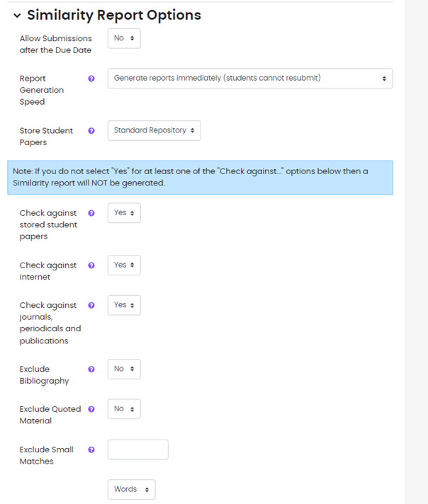Collapse the Similarity Report Options section
Image resolution: width=428 pixels, height=504 pixels.
pos(17,16)
